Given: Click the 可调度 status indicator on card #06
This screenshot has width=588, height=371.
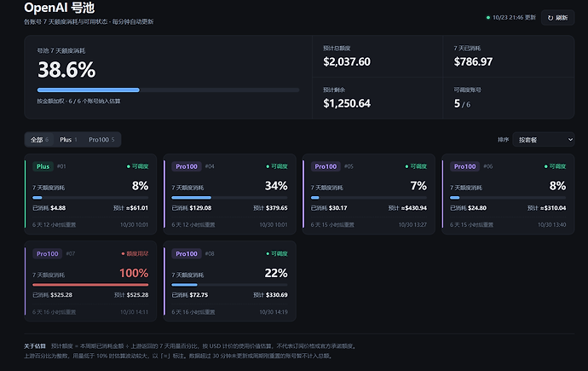Looking at the screenshot, I should pos(555,166).
